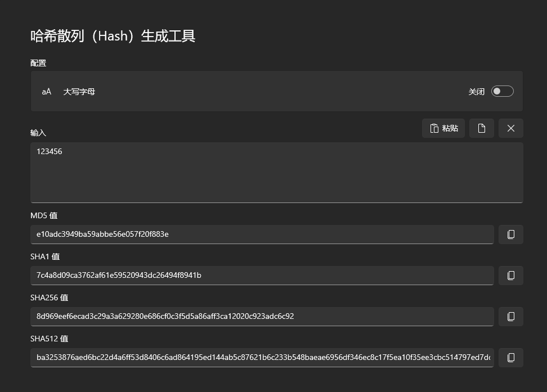This screenshot has height=392, width=547.
Task: Click the SHA1 值 label
Action: pos(45,256)
